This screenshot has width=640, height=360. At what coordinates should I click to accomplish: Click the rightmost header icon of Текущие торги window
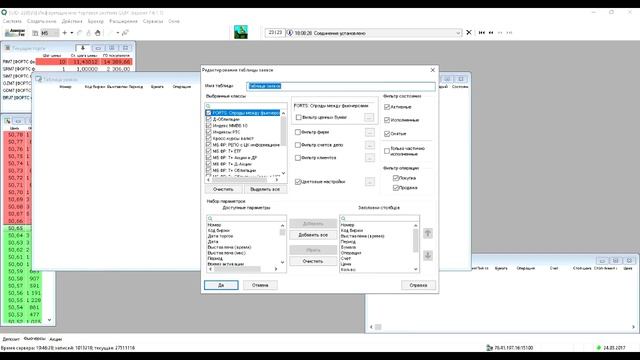tap(125, 48)
